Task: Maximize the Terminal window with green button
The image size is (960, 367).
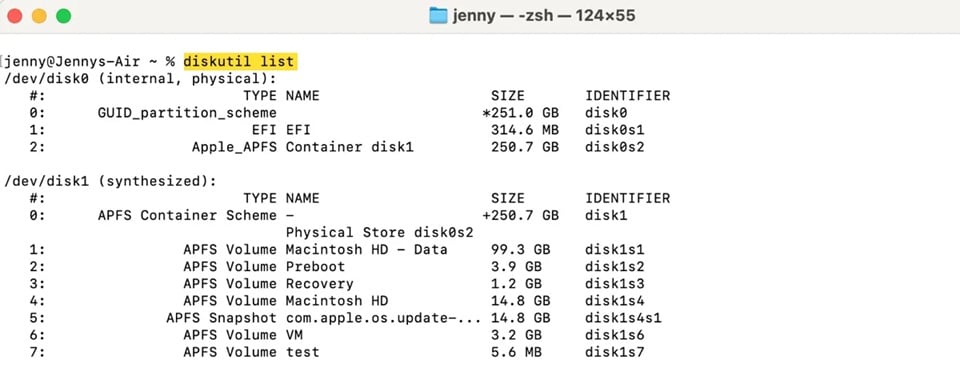Action: 64,16
